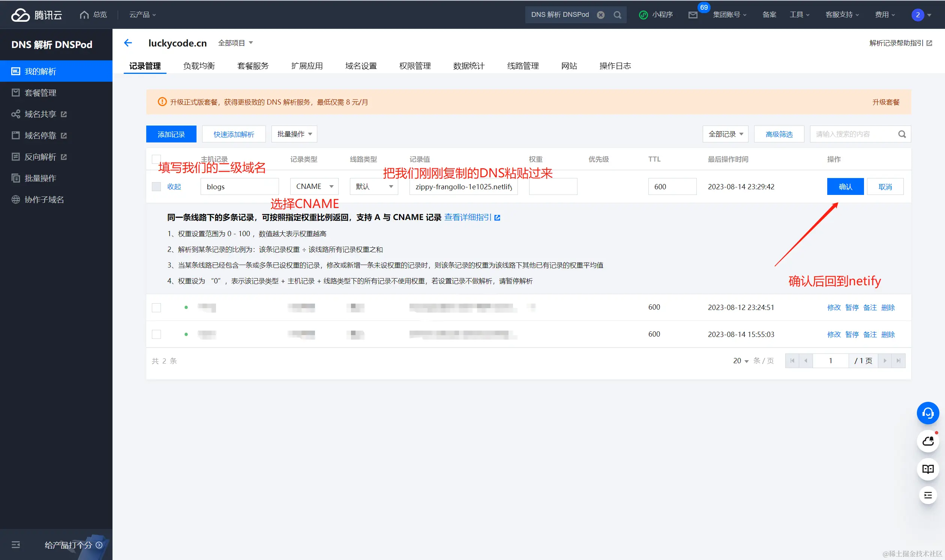Click the top bar search magnifier icon
Image resolution: width=945 pixels, height=560 pixels.
point(617,15)
